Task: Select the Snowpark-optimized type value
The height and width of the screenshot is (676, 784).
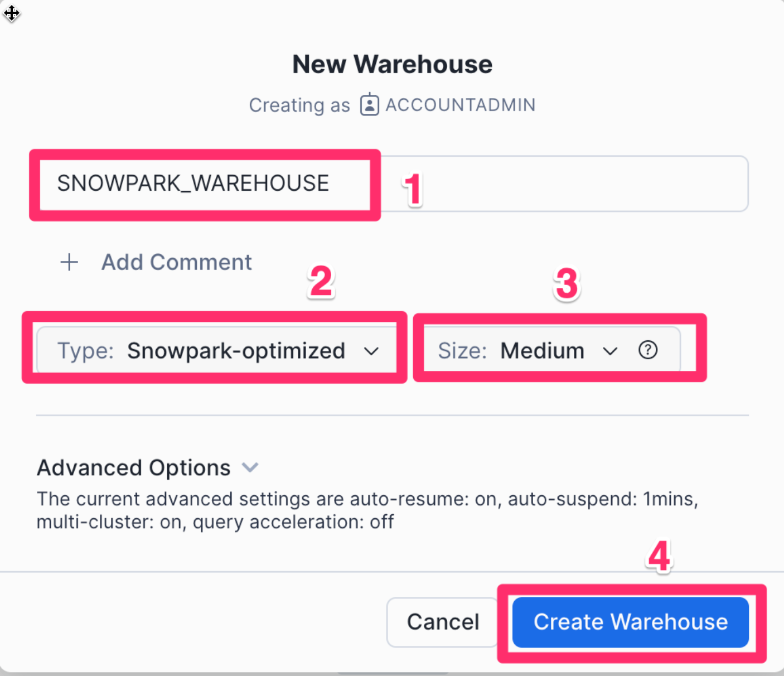Action: point(236,351)
